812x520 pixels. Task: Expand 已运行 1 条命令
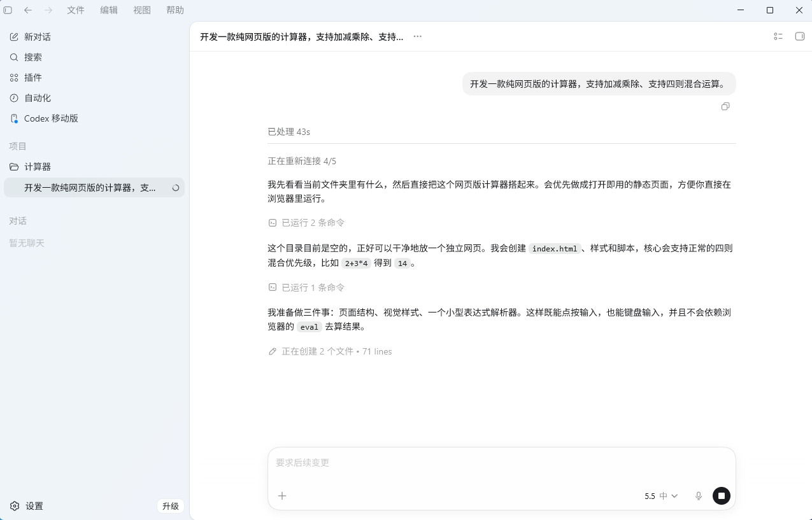(x=306, y=288)
